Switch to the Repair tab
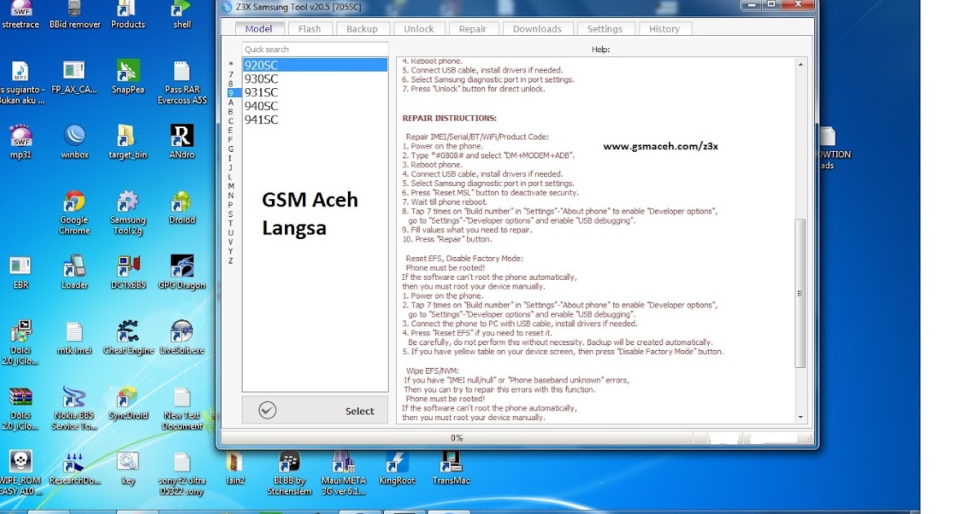980x514 pixels. [473, 29]
